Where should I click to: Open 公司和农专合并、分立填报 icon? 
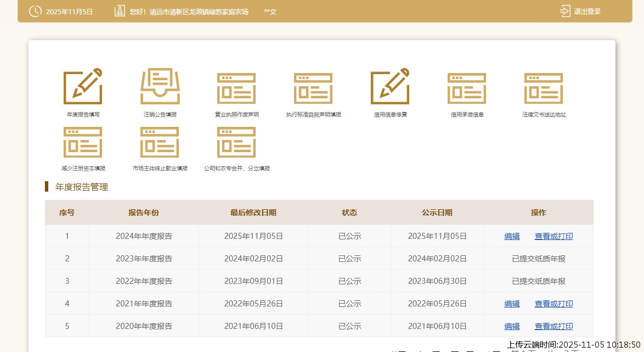tap(236, 142)
